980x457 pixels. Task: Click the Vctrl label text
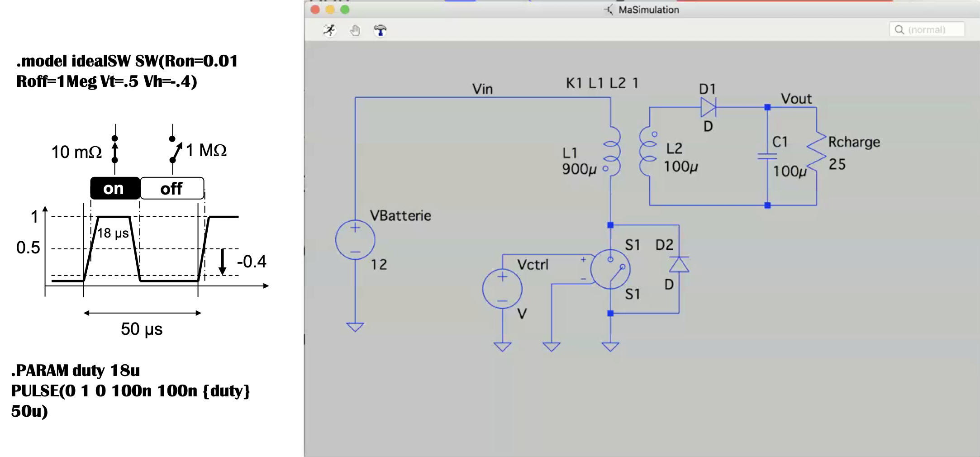533,264
